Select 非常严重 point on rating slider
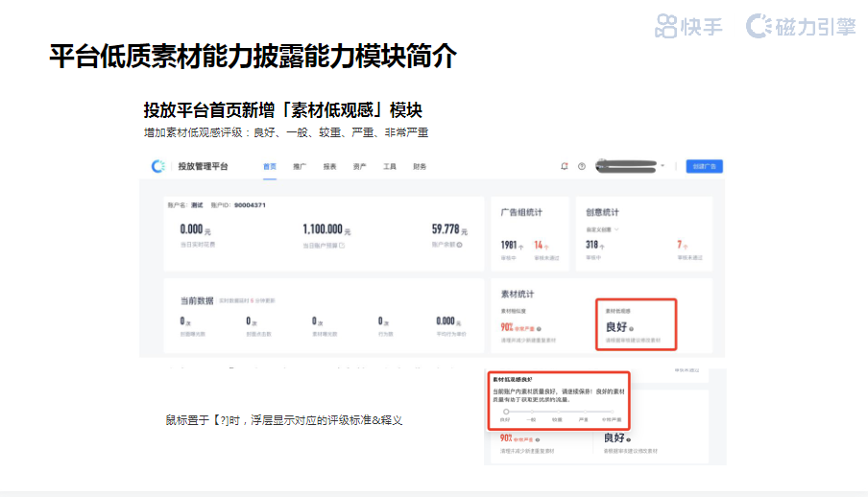This screenshot has width=868, height=497. point(612,412)
